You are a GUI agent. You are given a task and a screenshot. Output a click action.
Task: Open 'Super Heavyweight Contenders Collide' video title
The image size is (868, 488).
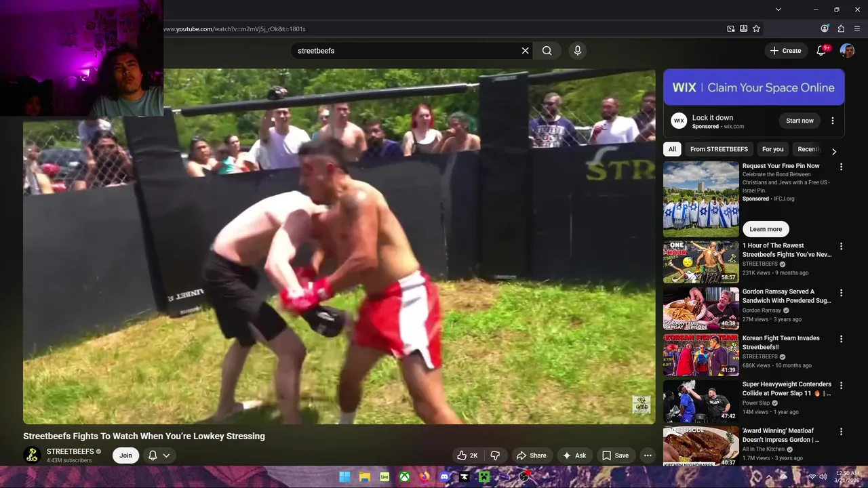(787, 389)
